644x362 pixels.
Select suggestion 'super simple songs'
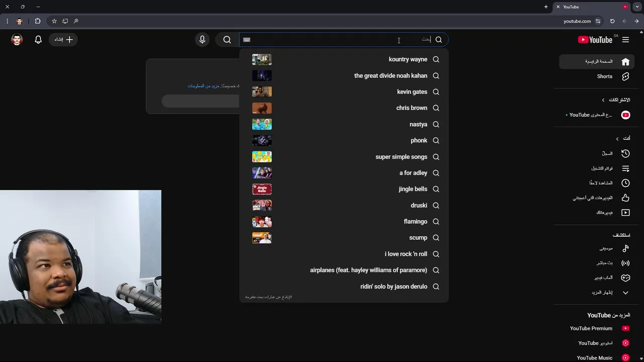tap(344, 157)
